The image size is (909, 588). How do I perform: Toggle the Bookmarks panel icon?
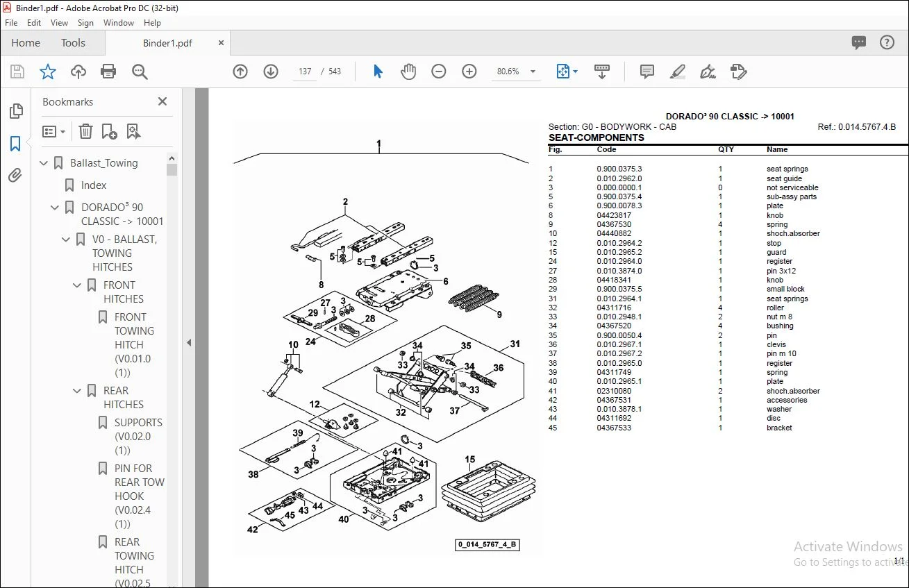pyautogui.click(x=15, y=144)
